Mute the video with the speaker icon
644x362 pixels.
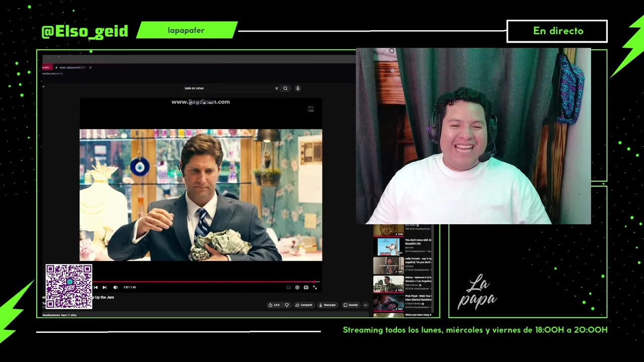(x=115, y=288)
